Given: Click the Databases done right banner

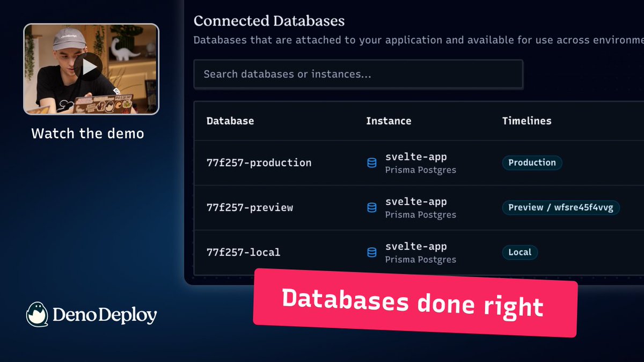Looking at the screenshot, I should 415,303.
